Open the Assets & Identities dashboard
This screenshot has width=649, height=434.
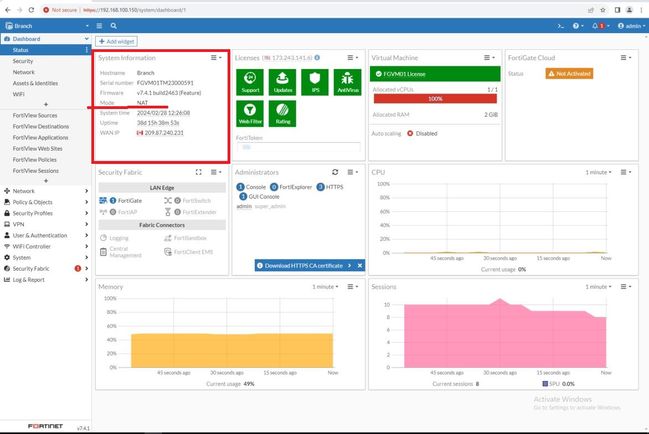pos(35,83)
